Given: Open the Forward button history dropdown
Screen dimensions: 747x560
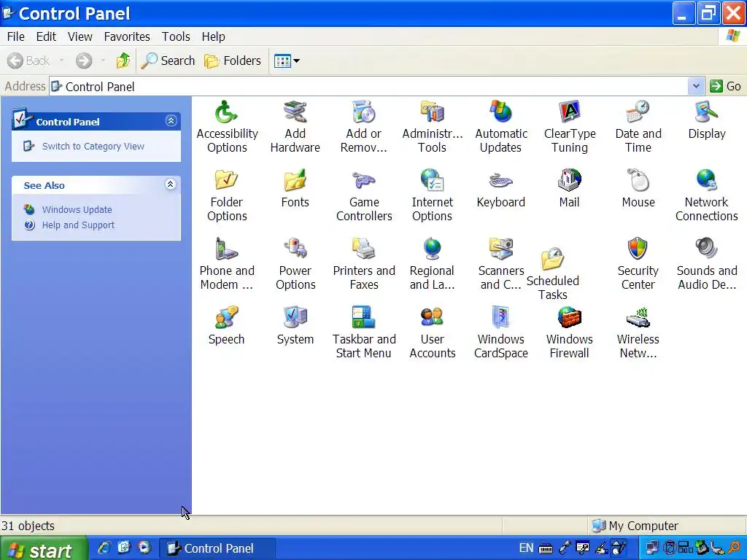Looking at the screenshot, I should 102,61.
